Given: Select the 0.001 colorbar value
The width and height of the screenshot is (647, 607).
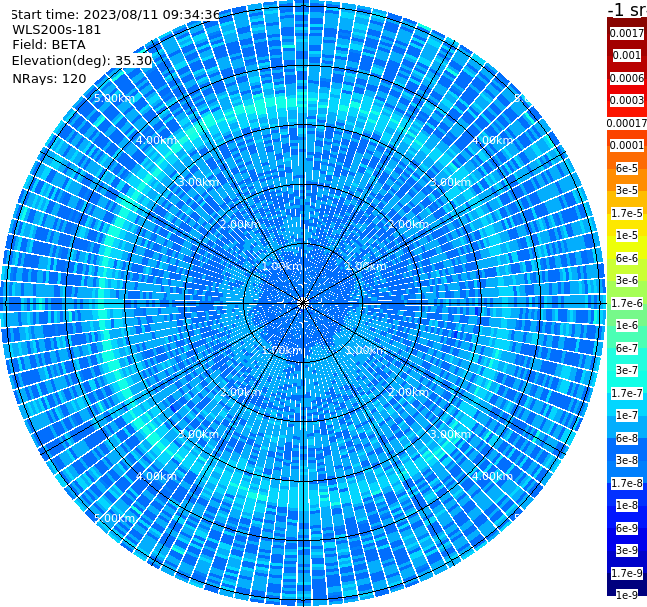Looking at the screenshot, I should [627, 55].
